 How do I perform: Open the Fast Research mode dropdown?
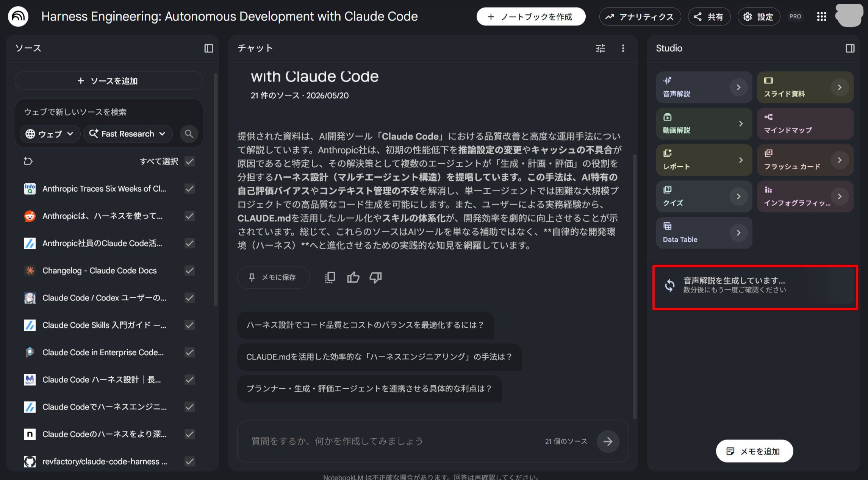128,134
